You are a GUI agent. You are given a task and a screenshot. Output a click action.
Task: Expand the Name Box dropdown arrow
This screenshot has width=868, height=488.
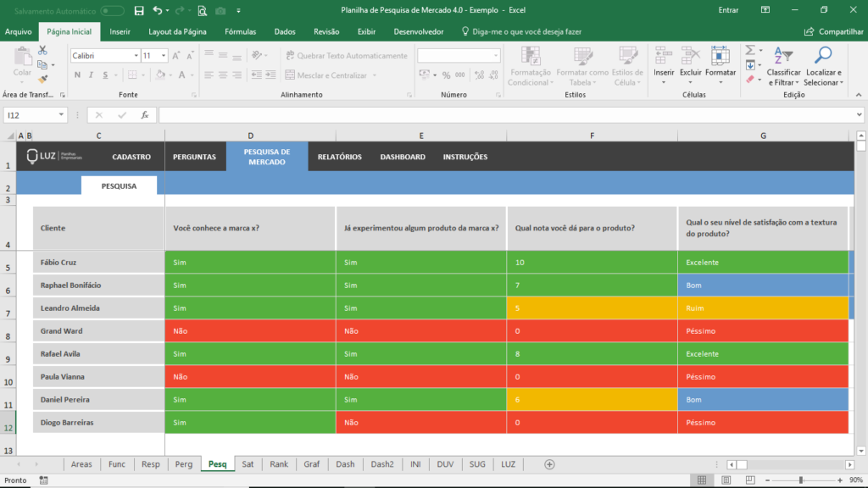[61, 114]
